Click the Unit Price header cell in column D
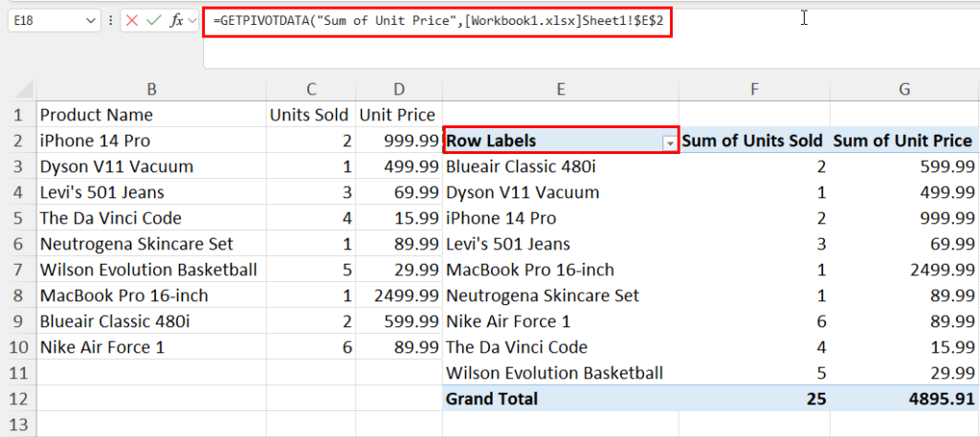Viewport: 980px width, 437px height. [x=399, y=115]
